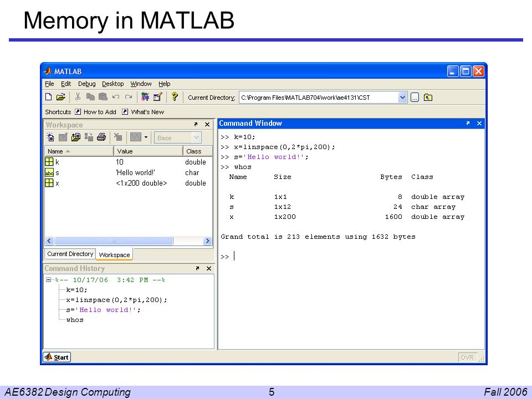Viewport: 532px width, 399px height.
Task: Open plot type dropdown arrow in Workspace
Action: coord(146,137)
